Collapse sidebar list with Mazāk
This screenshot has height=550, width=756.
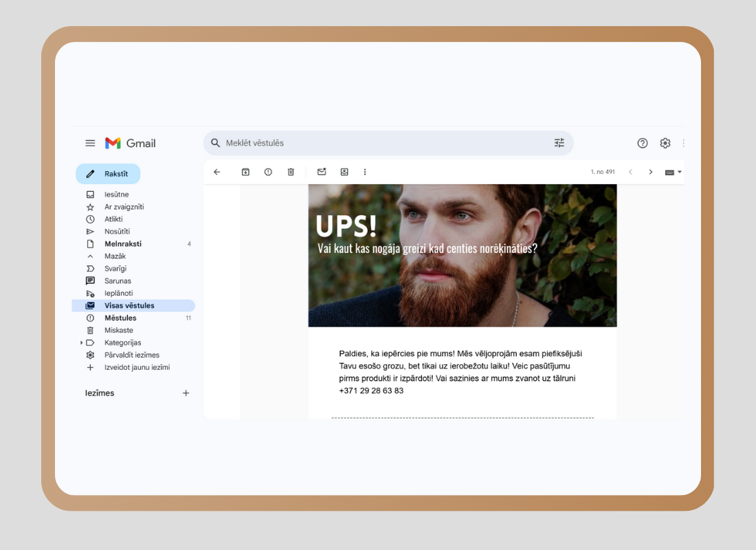click(x=115, y=256)
